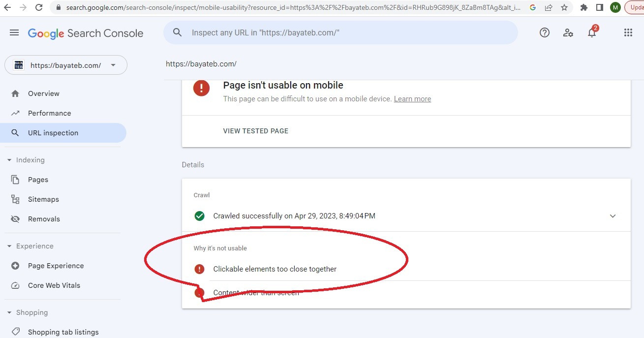644x338 pixels.
Task: Select Clickable elements too close together issue
Action: tap(275, 269)
